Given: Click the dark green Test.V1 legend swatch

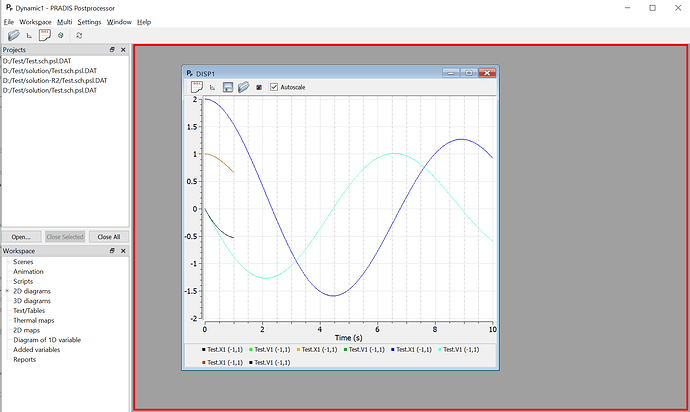Looking at the screenshot, I should [345, 350].
